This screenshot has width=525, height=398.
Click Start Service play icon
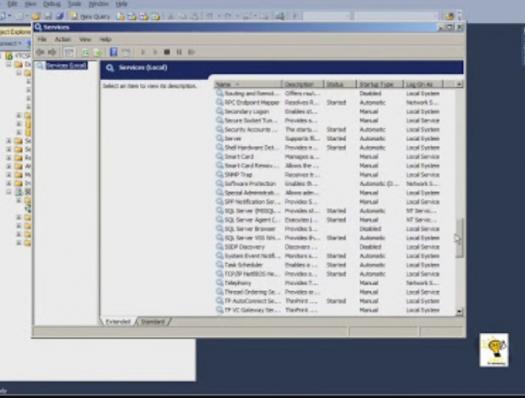143,52
